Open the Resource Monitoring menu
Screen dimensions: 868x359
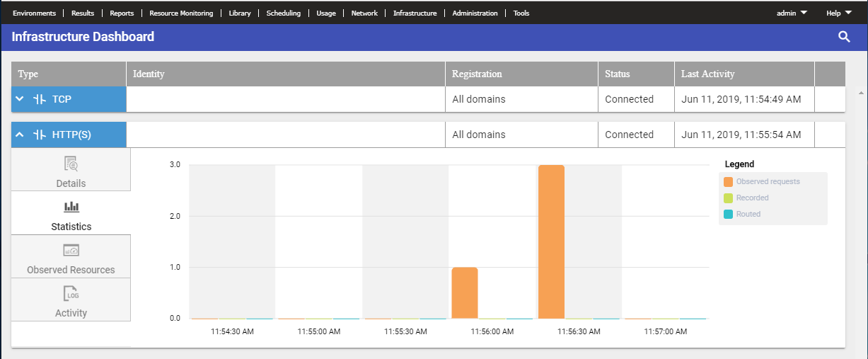pos(181,13)
